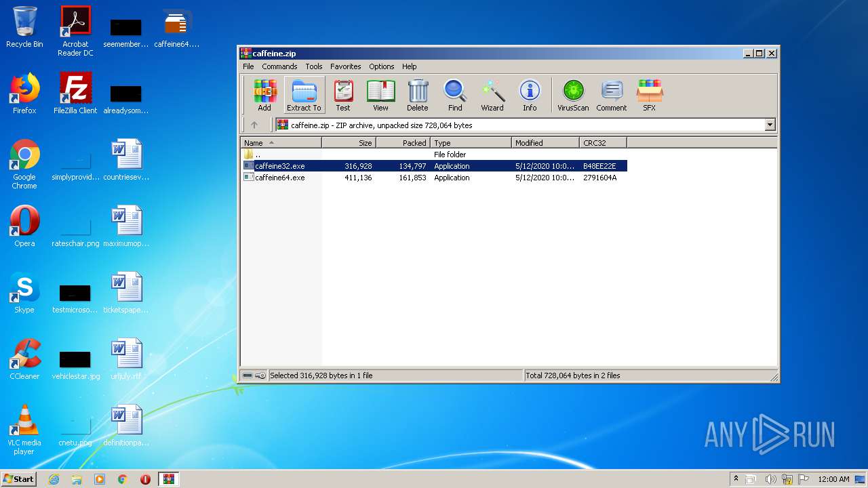Open Internet Explorer from the taskbar
868x488 pixels.
tap(54, 479)
